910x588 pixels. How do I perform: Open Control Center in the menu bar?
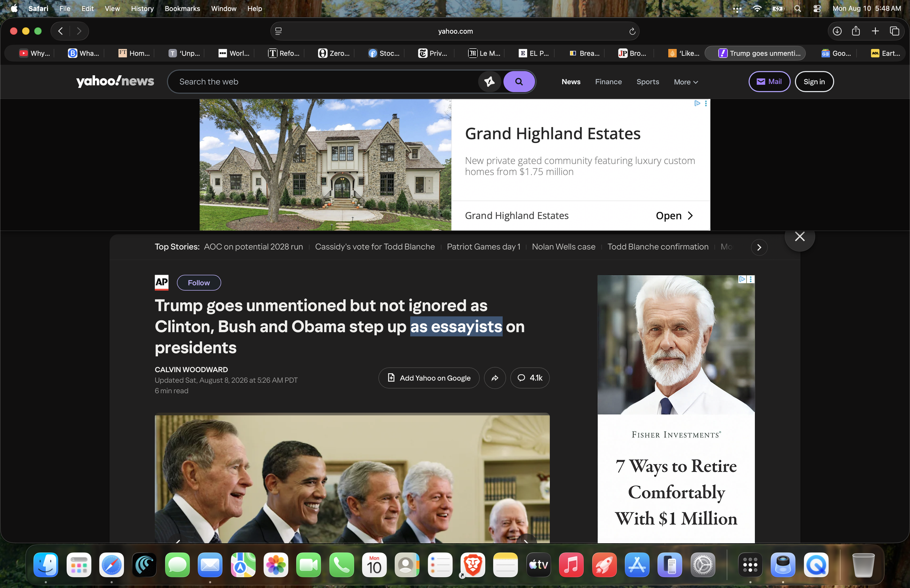coord(817,8)
